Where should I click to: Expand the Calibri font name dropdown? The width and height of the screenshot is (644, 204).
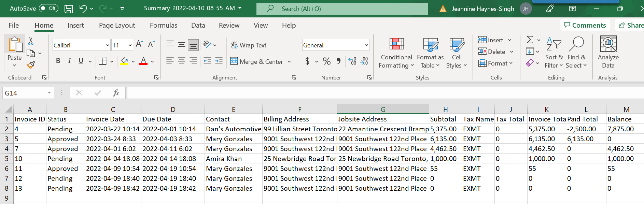[x=108, y=45]
